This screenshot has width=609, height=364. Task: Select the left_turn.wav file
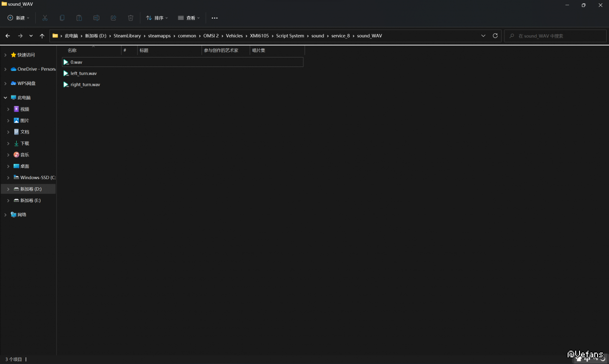point(83,74)
